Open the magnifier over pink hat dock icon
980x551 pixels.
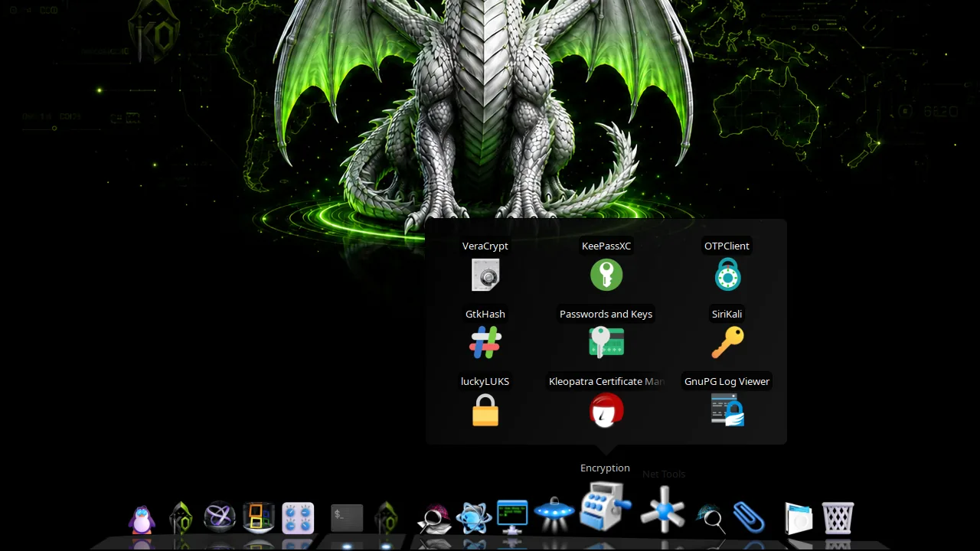point(434,518)
